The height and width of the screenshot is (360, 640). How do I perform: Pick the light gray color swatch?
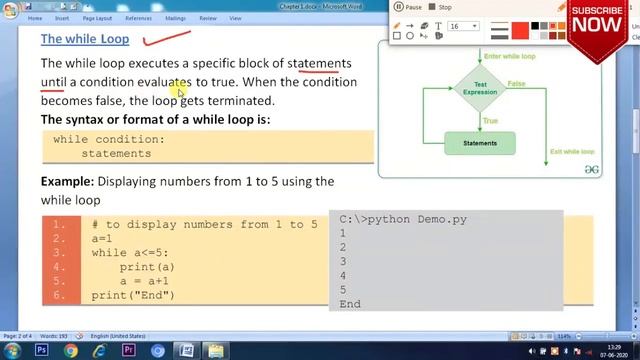(544, 36)
